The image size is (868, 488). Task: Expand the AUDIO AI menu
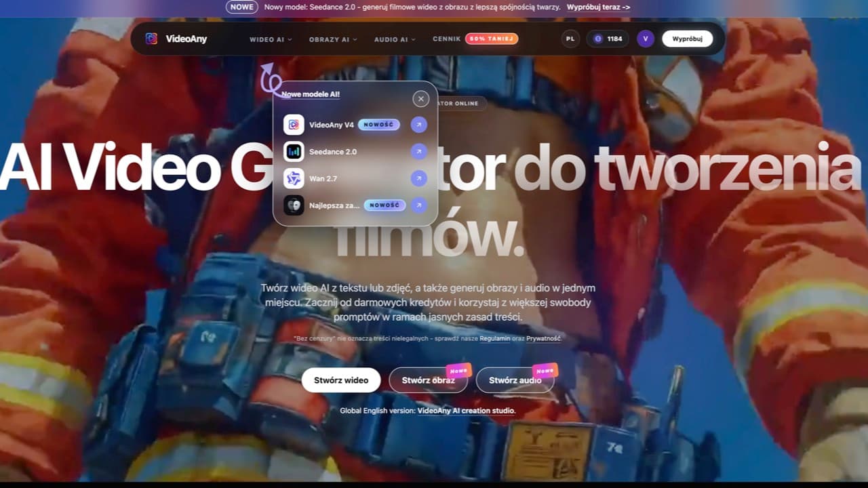pyautogui.click(x=395, y=39)
